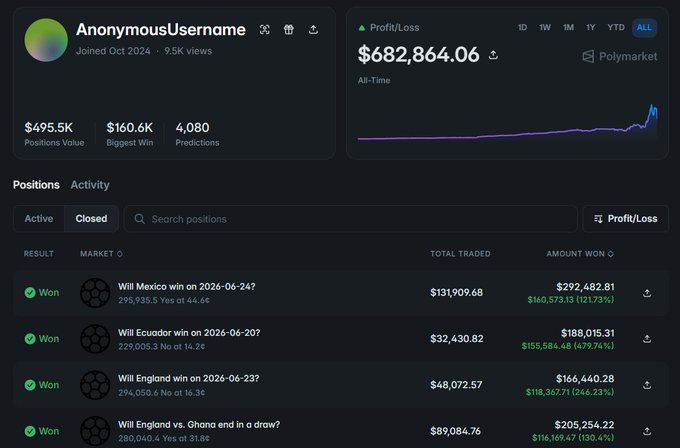Open the Ecuador market soccer ball icon
Screen dimensions: 680x448
[95, 339]
